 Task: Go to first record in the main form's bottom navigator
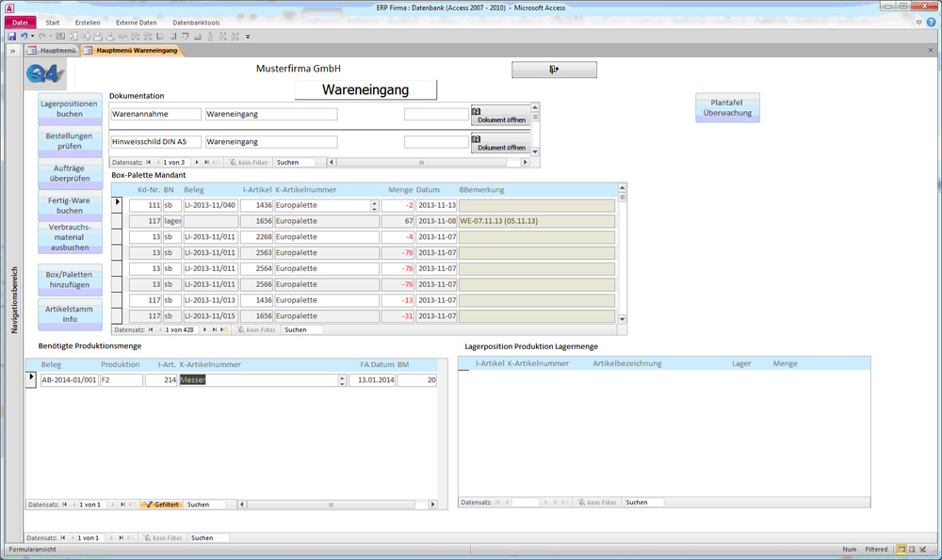[x=62, y=537]
